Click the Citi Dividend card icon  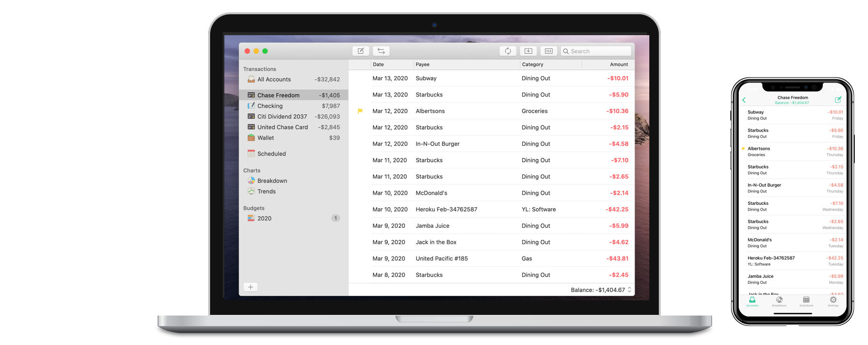coord(251,116)
